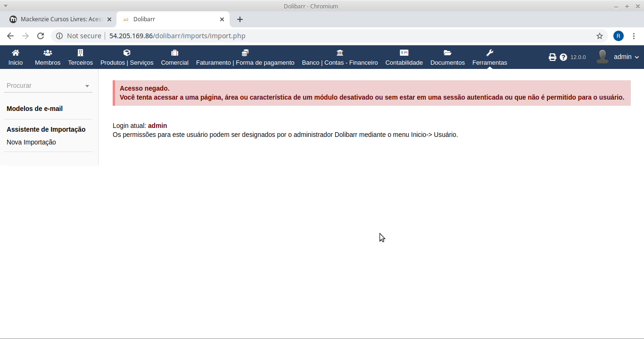Click the browser address bar

(330, 36)
